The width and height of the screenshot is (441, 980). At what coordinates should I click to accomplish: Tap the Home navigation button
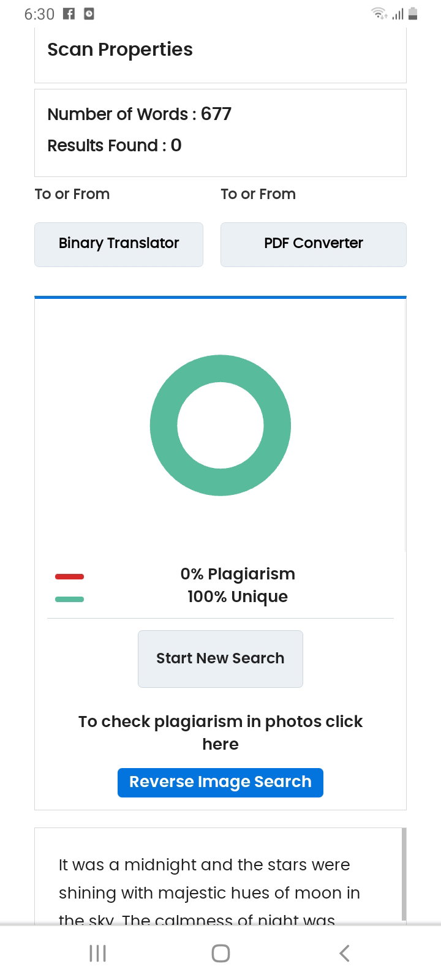pyautogui.click(x=221, y=953)
